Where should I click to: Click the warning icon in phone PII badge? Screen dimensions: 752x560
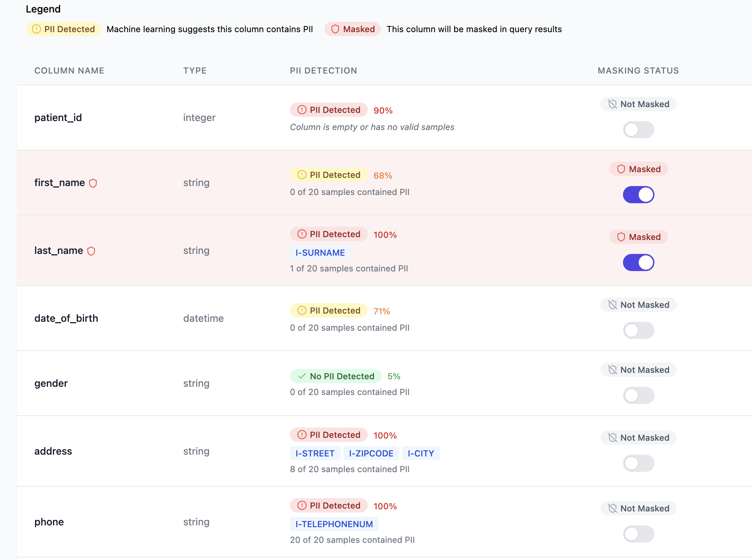(x=302, y=505)
